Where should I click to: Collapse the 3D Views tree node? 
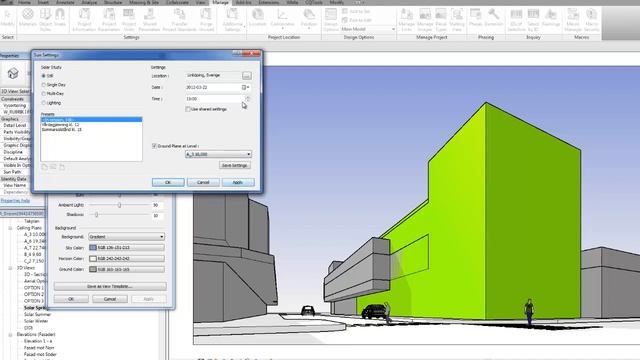[10, 268]
